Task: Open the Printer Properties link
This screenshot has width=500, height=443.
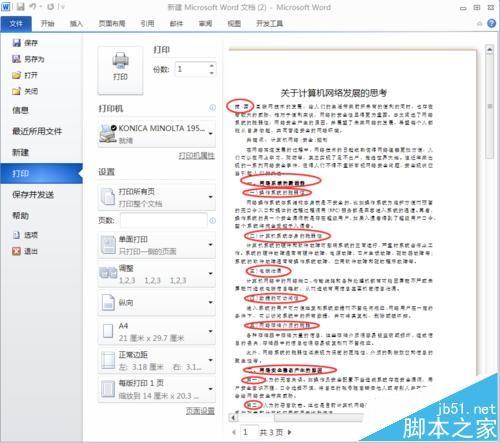Action: click(x=197, y=156)
